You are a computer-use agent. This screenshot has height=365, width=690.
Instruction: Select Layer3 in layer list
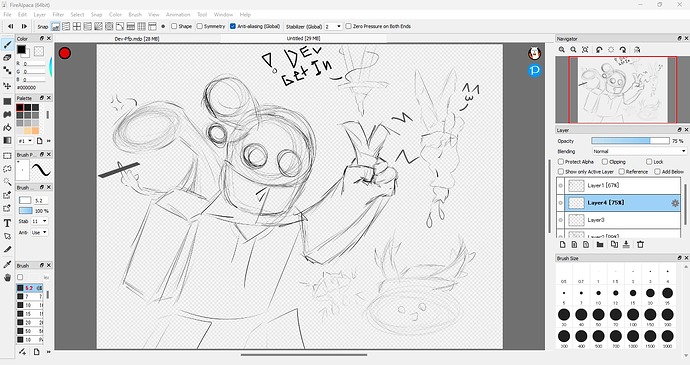(623, 220)
